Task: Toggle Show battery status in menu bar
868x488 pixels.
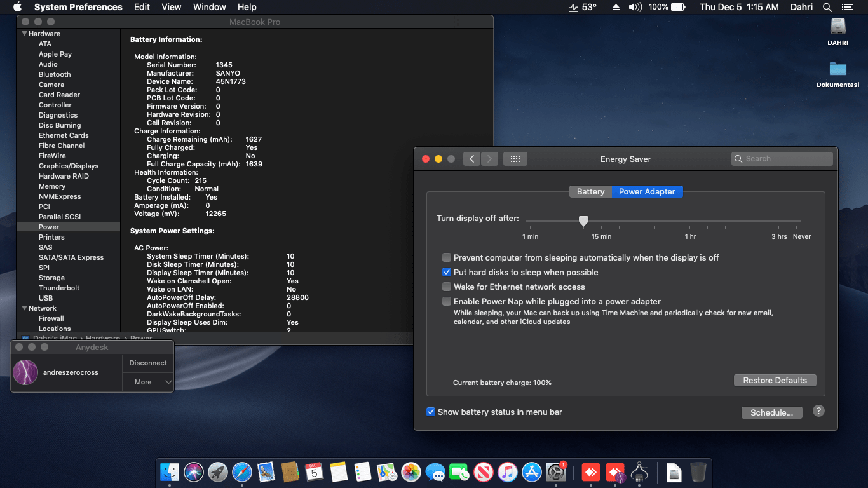Action: (x=431, y=412)
